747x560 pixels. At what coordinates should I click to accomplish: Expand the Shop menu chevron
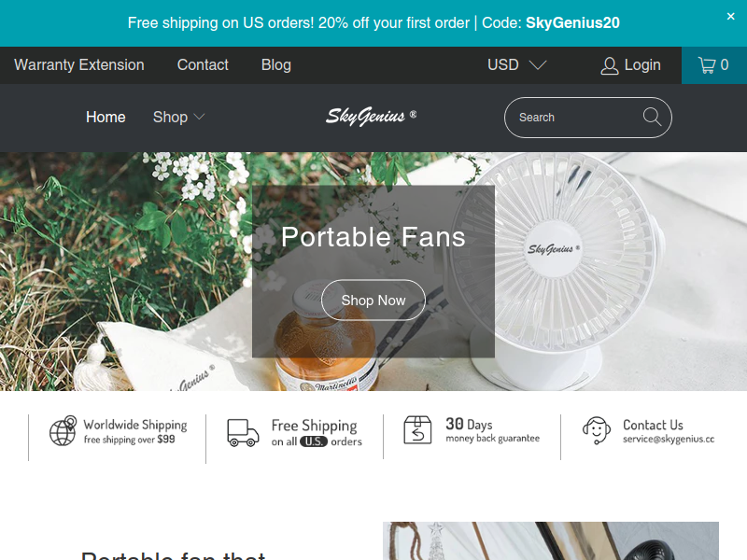199,118
